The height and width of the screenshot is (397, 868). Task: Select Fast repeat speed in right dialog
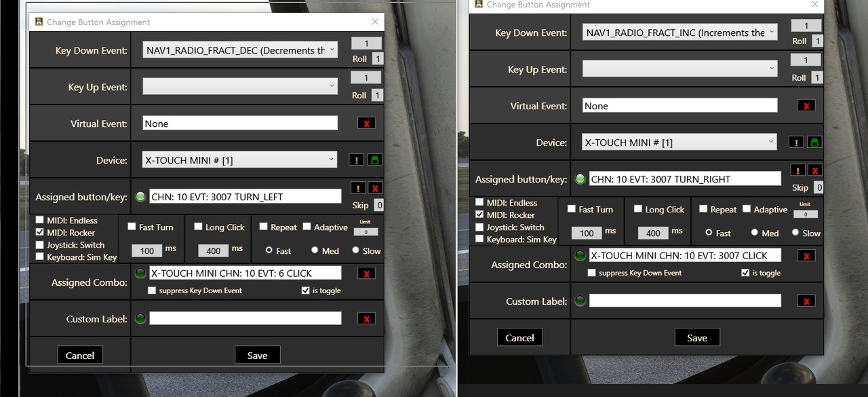pos(709,233)
